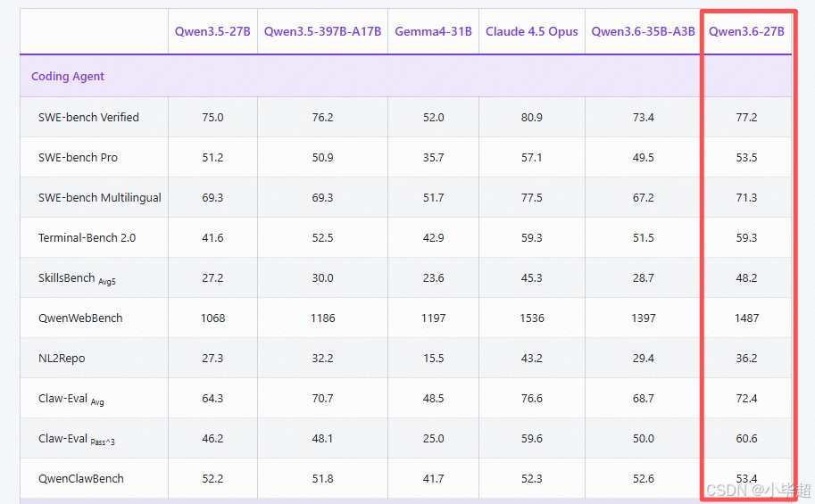Click value 49.5 in SWE-bench Pro row
Viewport: 815px width, 504px height.
(x=643, y=157)
